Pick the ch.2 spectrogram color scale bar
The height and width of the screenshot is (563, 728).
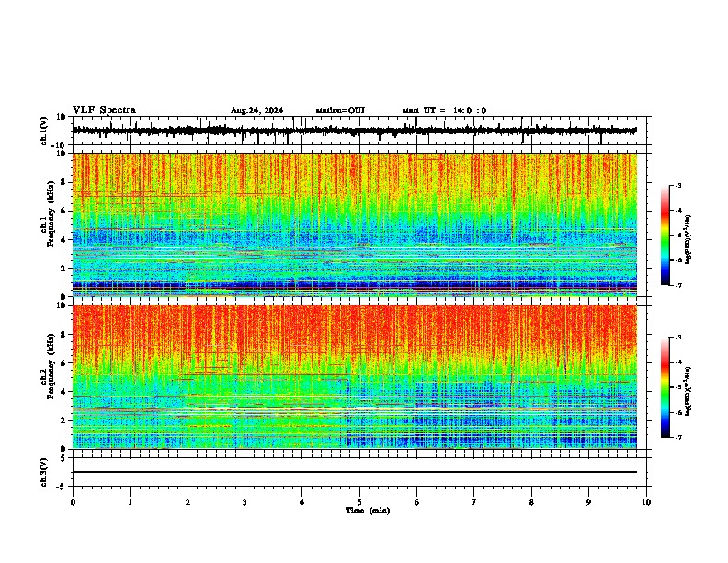point(665,387)
